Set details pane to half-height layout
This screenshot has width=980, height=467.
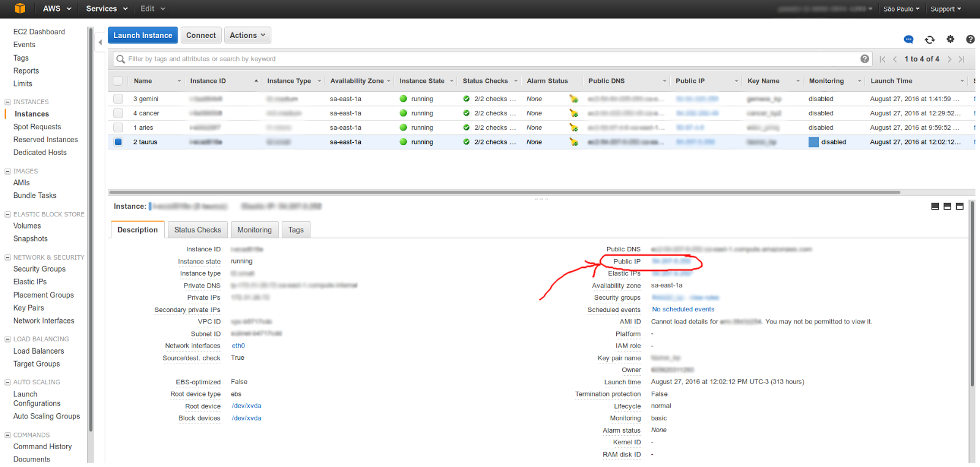947,207
